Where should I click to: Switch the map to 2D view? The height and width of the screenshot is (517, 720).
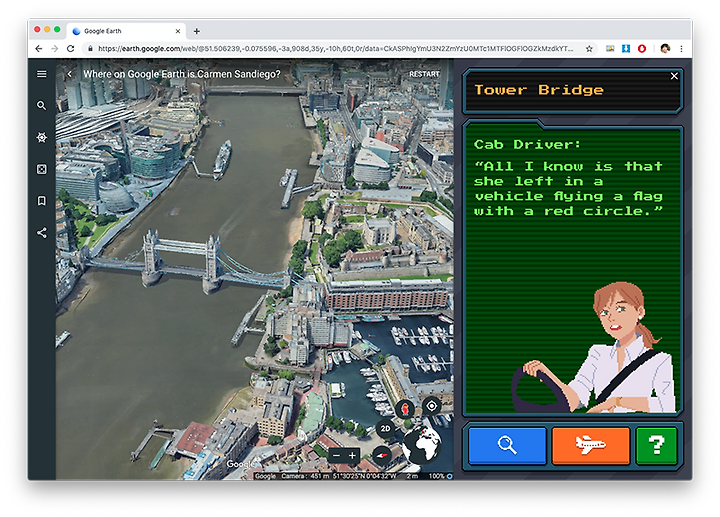[x=385, y=428]
